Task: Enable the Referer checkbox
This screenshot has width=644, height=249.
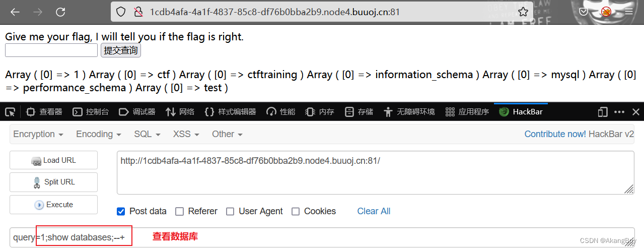Action: (x=179, y=211)
